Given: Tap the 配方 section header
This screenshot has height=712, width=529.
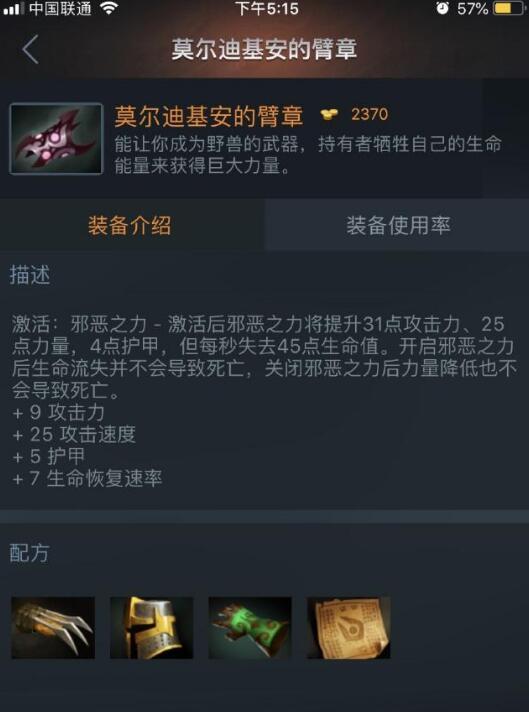Looking at the screenshot, I should tap(29, 553).
